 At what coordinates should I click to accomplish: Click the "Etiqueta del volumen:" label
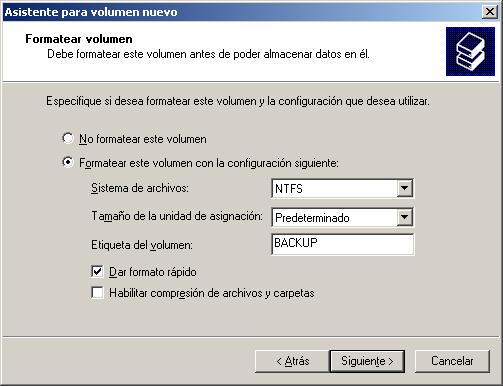142,245
